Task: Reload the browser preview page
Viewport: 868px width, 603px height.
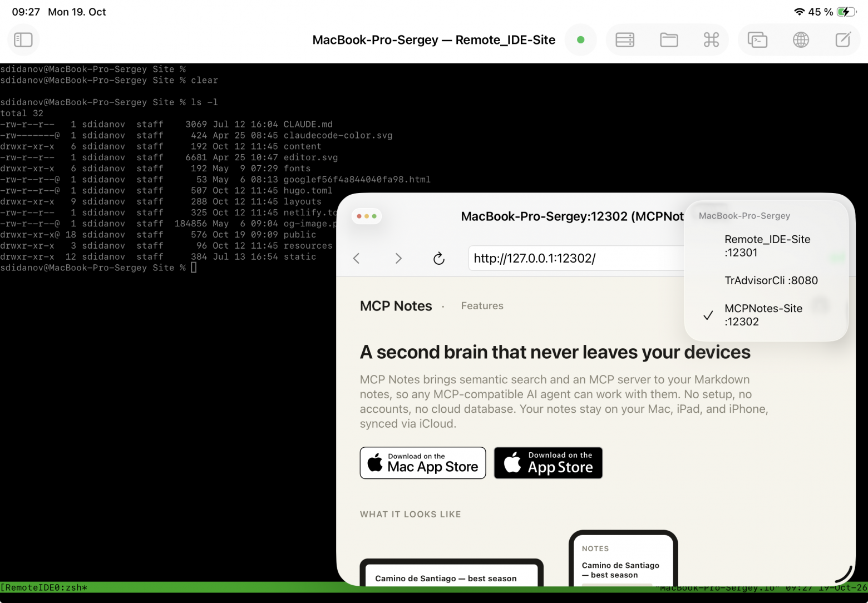Action: pyautogui.click(x=439, y=258)
